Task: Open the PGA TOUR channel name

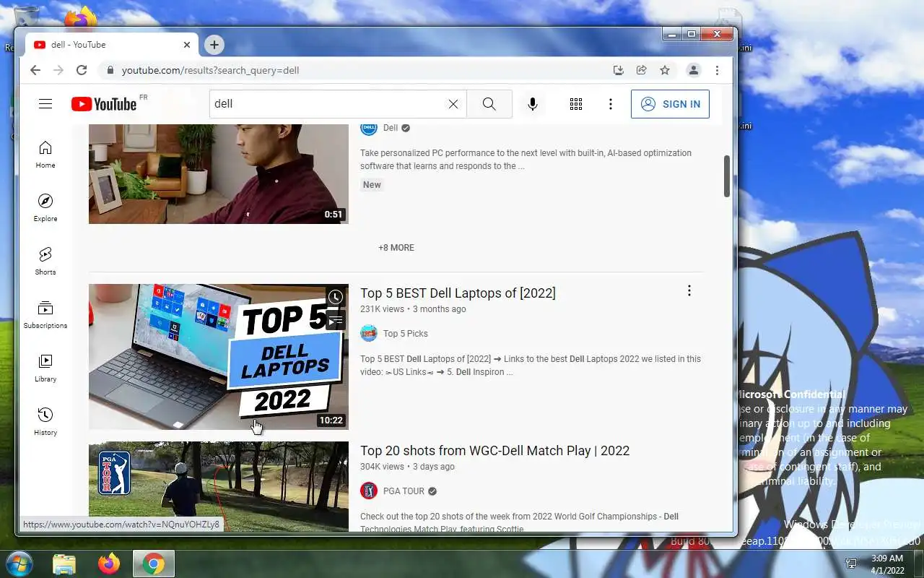Action: tap(404, 491)
